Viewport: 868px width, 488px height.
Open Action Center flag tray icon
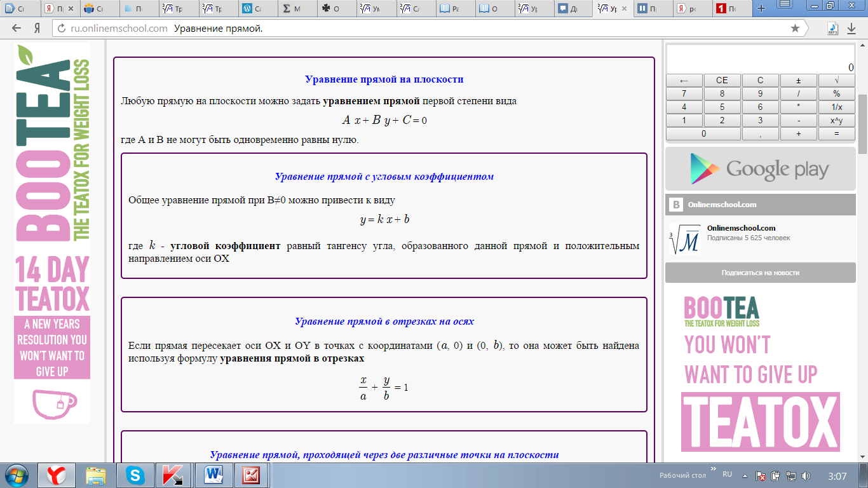pyautogui.click(x=760, y=475)
